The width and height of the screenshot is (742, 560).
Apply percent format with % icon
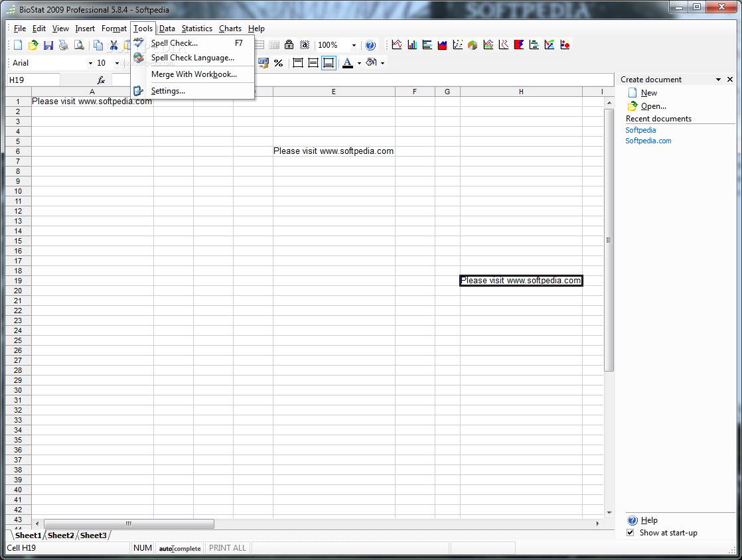click(x=278, y=63)
